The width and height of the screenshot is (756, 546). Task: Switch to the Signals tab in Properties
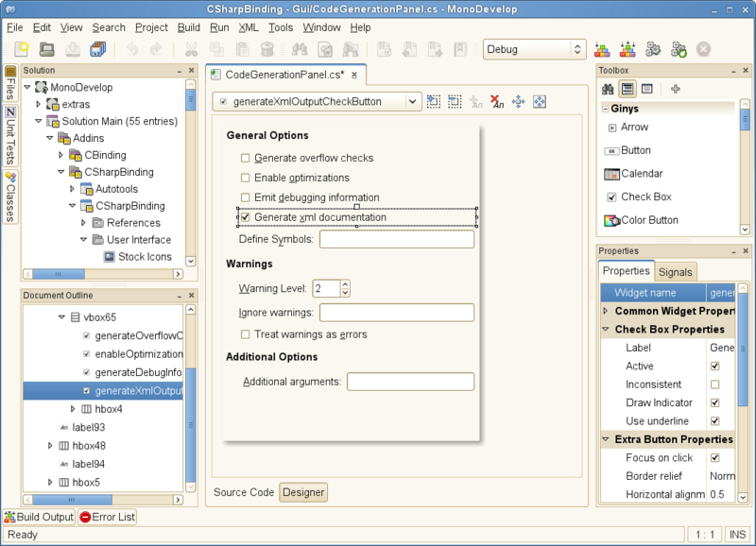[676, 271]
